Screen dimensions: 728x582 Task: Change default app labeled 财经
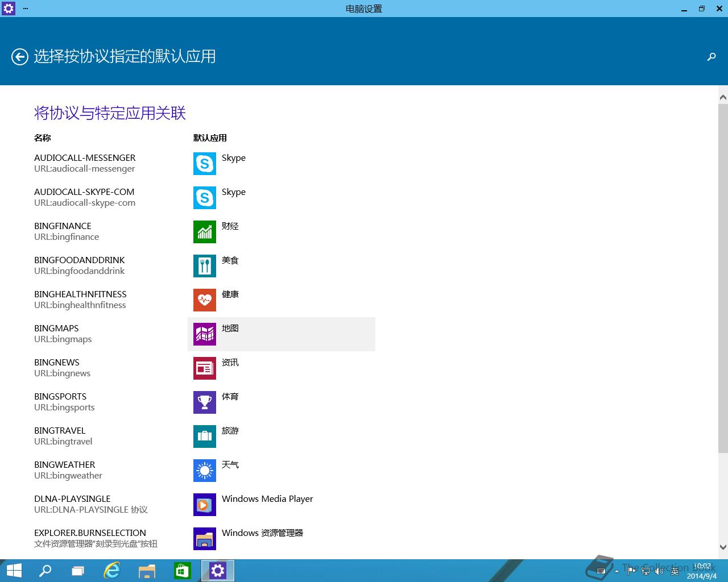point(282,232)
